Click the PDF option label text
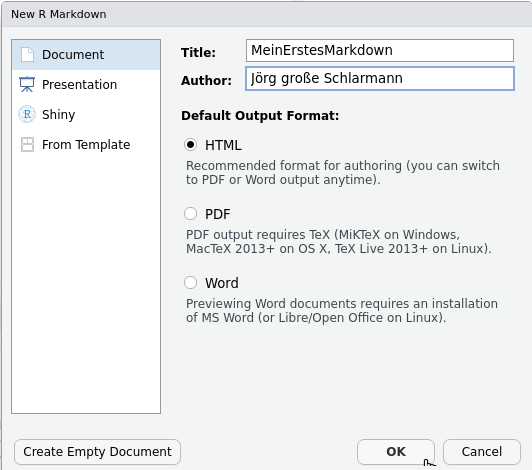This screenshot has width=532, height=470. click(217, 214)
